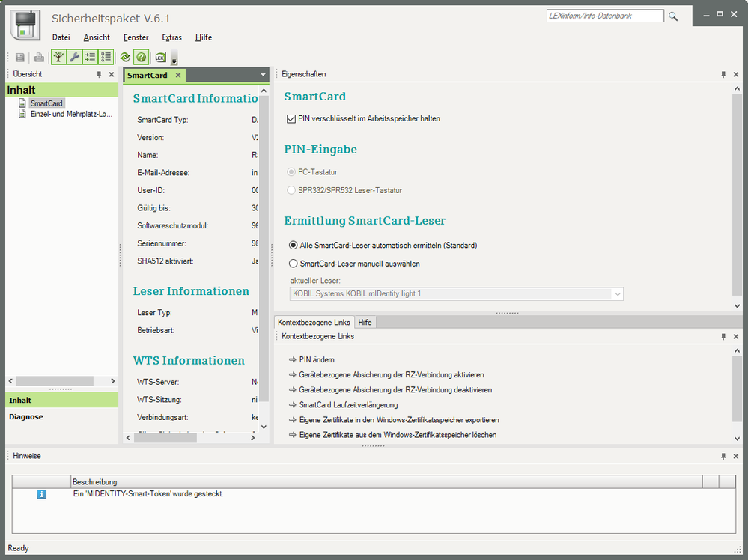
Task: Click the Softwareschutzmodul label
Action: pos(173,225)
